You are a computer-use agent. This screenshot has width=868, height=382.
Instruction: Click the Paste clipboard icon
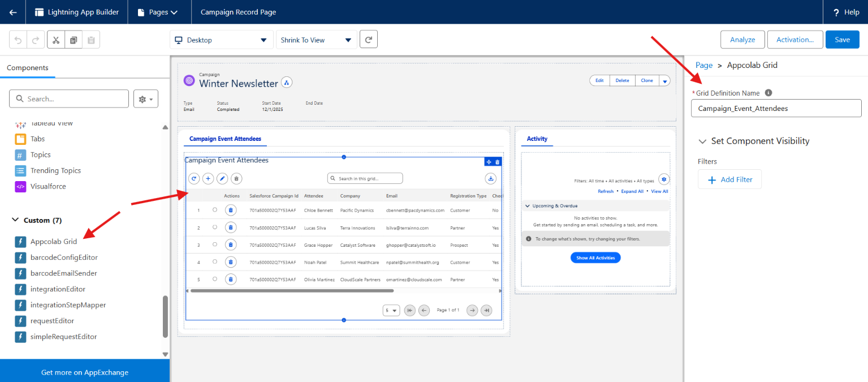(91, 40)
